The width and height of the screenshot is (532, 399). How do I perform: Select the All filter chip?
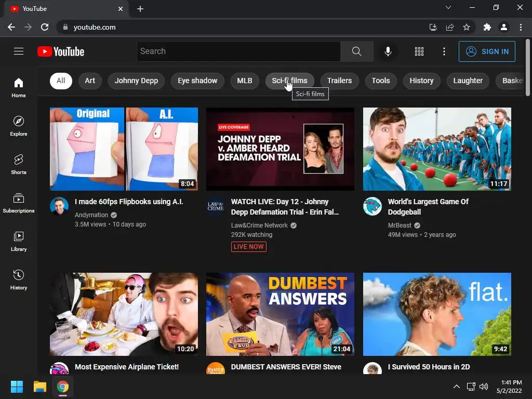(x=61, y=81)
